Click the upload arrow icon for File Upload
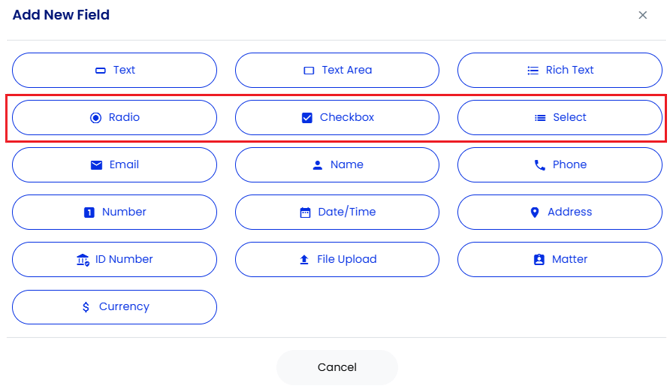670x386 pixels. [304, 259]
